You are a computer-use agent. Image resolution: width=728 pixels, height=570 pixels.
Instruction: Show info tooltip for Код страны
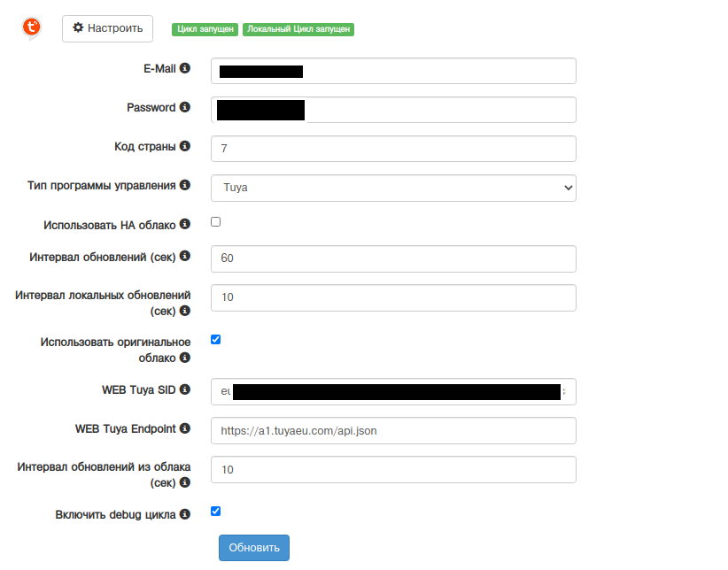pos(185,146)
